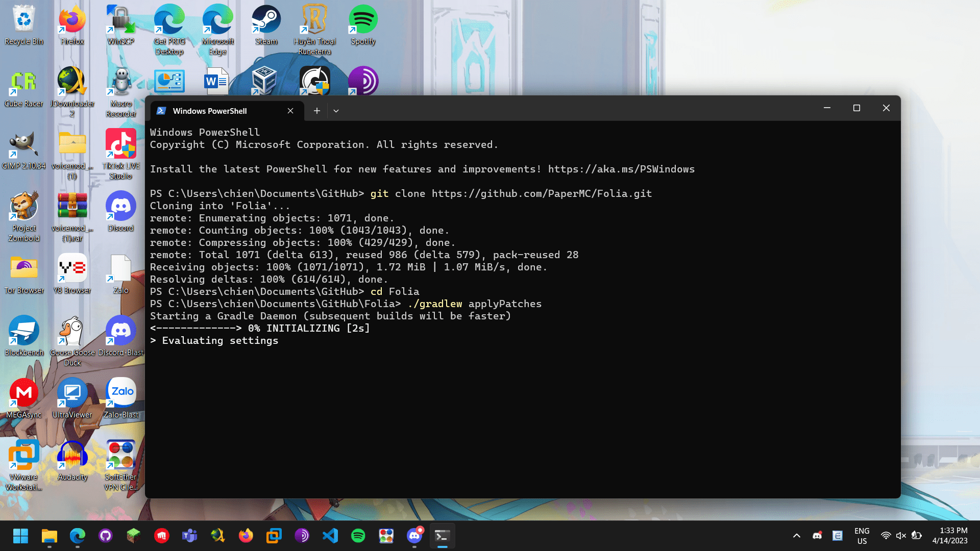
Task: Switch the ENG US input language
Action: (x=862, y=536)
